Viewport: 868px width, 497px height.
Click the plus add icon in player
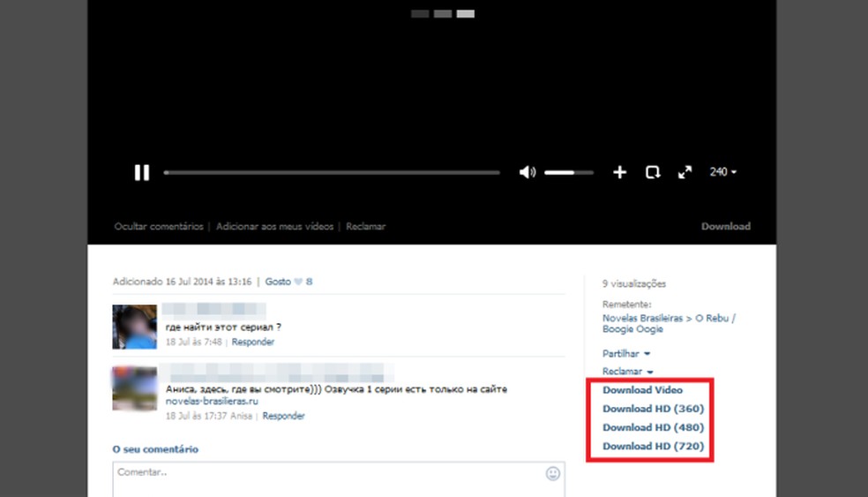[x=619, y=172]
